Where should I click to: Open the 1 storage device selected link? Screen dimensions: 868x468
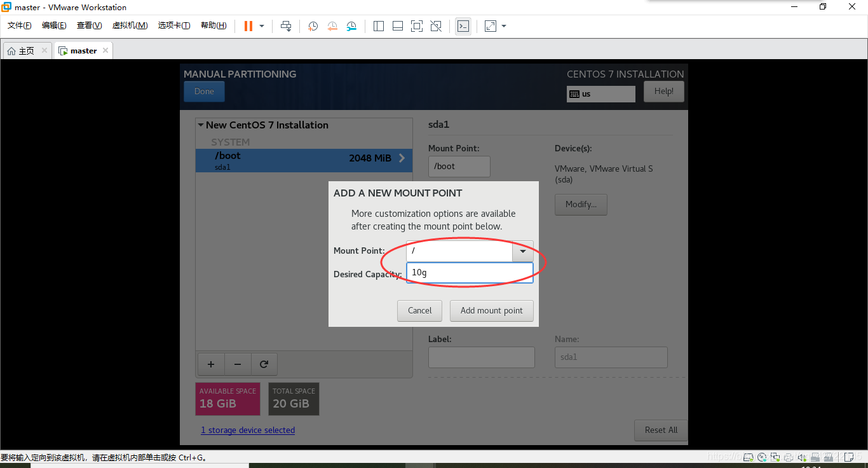click(x=248, y=430)
